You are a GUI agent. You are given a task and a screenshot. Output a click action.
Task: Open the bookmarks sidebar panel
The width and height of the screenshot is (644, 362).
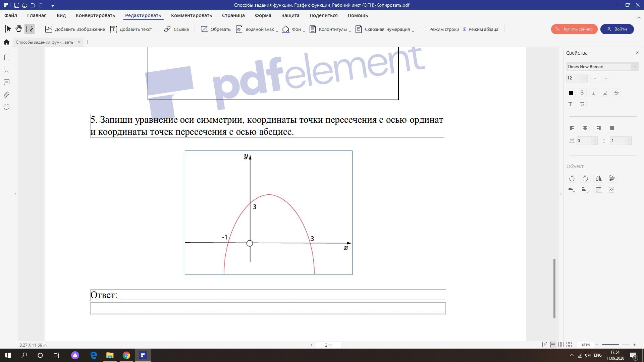[x=6, y=70]
